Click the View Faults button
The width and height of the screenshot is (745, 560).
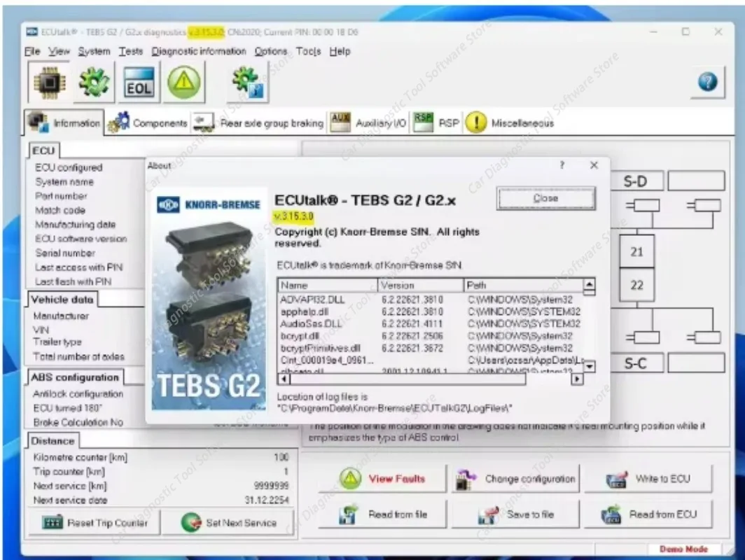point(382,478)
